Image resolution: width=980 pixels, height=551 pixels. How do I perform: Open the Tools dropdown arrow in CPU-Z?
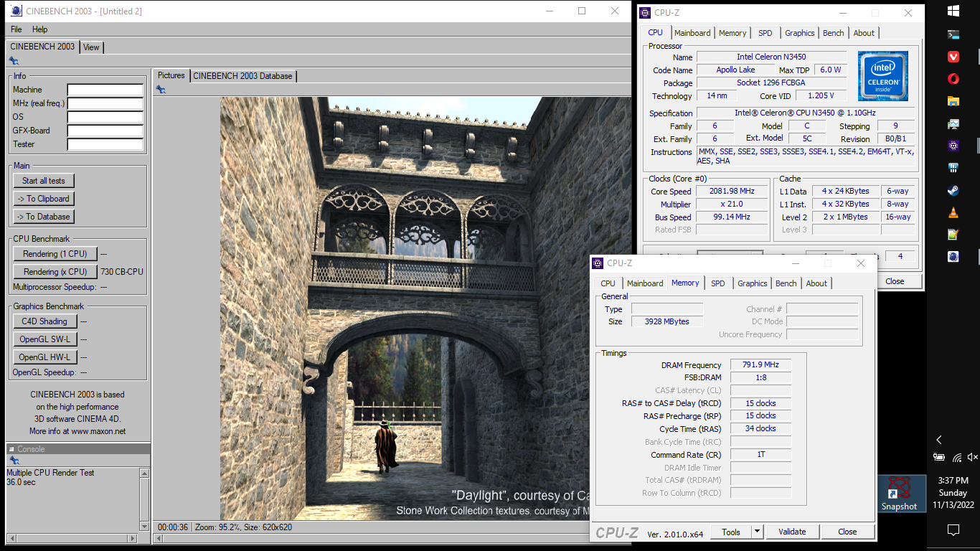[x=757, y=532]
